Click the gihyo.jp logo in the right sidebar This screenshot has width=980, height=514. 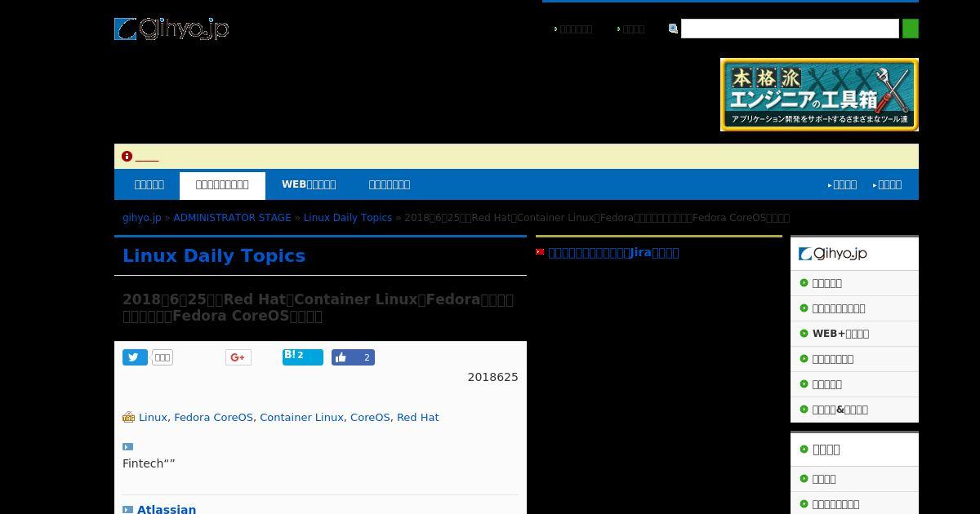833,254
